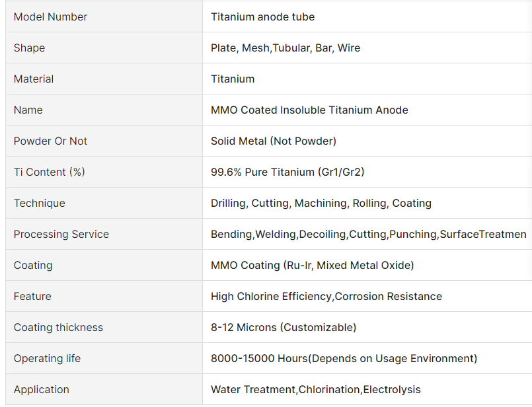Click the "Solid Metal (Not Powder)" value
The width and height of the screenshot is (532, 407).
pyautogui.click(x=274, y=141)
